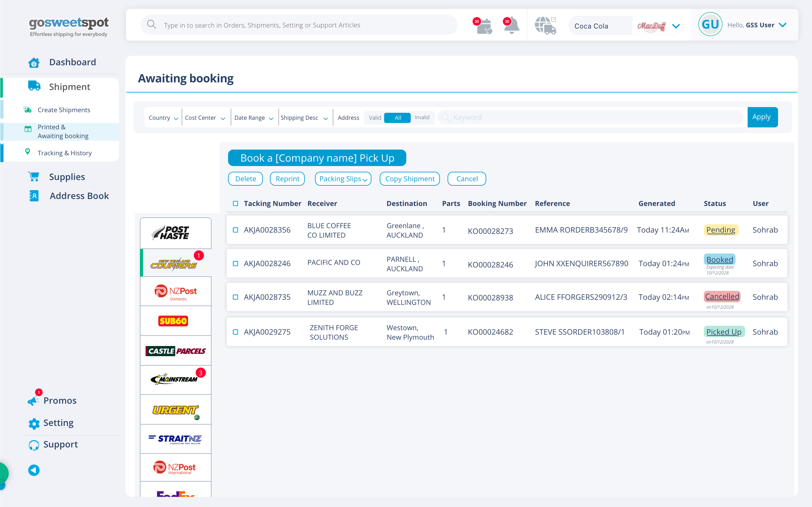This screenshot has height=507, width=812.
Task: Click the Support headset icon
Action: pyautogui.click(x=34, y=444)
